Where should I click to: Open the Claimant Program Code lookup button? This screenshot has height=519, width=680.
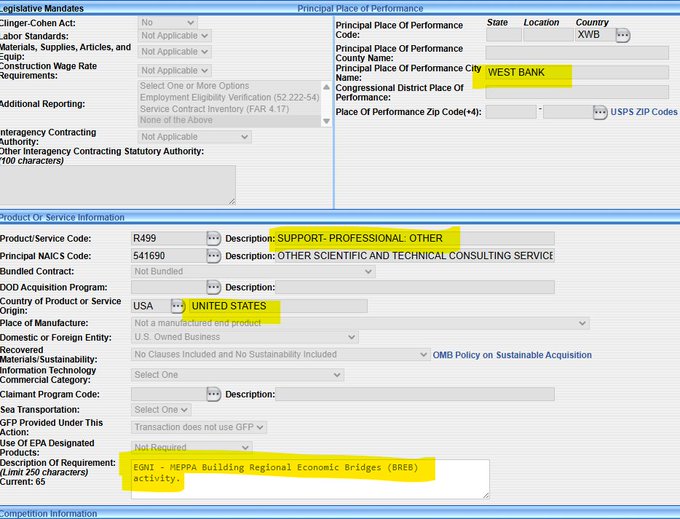click(214, 394)
